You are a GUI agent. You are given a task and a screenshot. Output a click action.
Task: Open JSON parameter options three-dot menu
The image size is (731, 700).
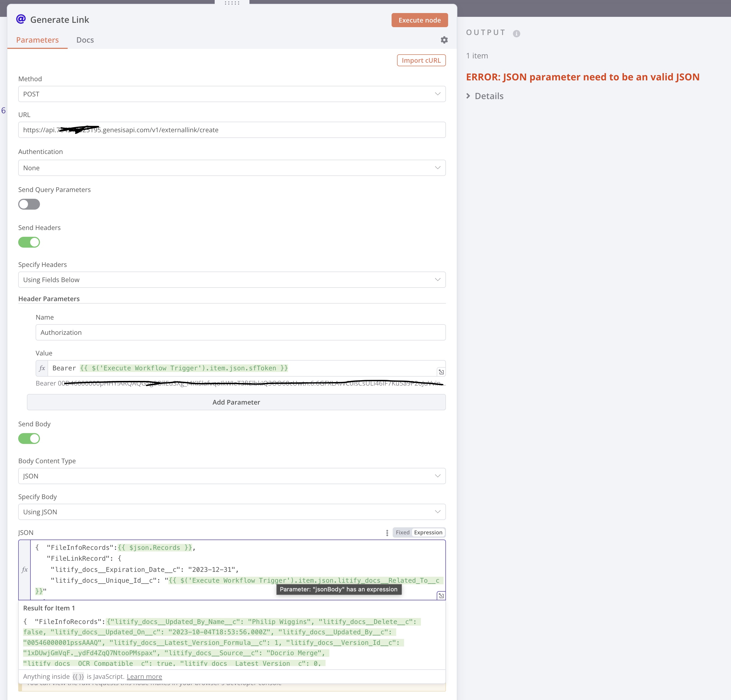pos(387,533)
